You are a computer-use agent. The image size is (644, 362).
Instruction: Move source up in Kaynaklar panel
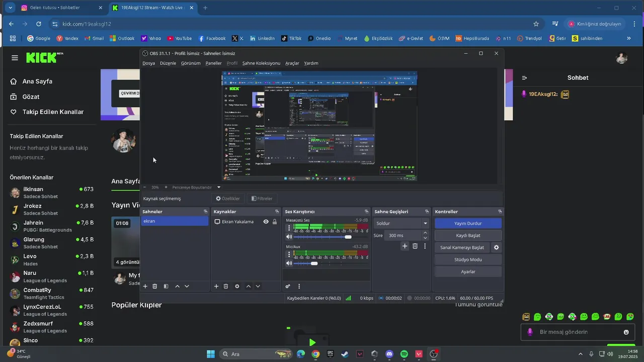tap(248, 286)
